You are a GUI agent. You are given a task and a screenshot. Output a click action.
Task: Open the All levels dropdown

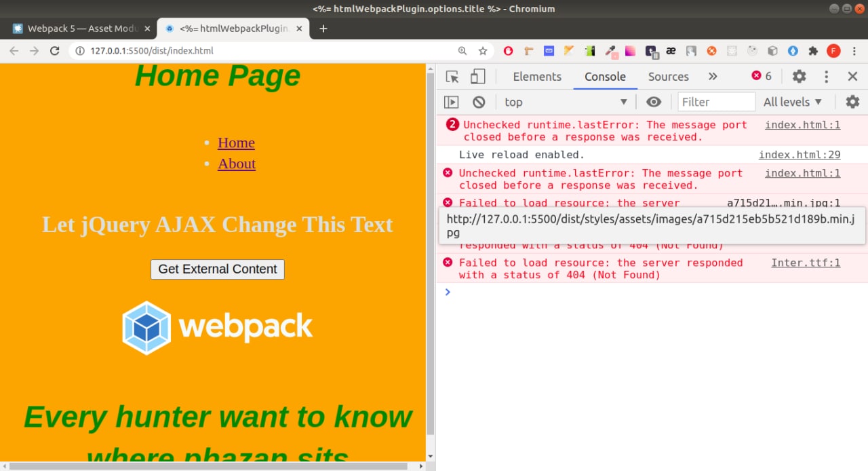click(793, 102)
